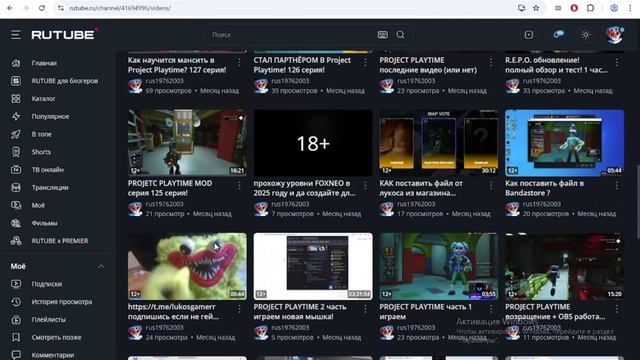Open options menu for СТАЛ ПАРТНЁРОМ video
Image resolution: width=640 pixels, height=360 pixels.
click(x=365, y=62)
